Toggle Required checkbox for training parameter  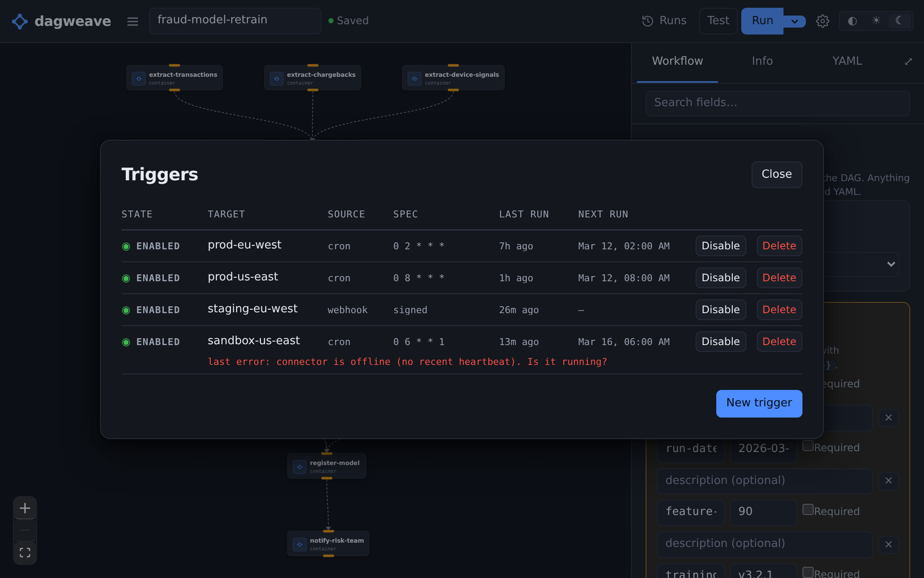click(x=808, y=572)
